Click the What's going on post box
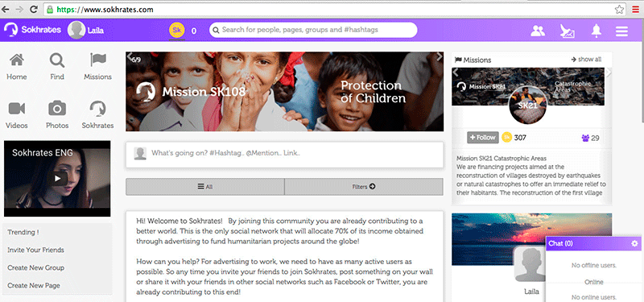Viewport: 644px width, 302px height. click(x=285, y=153)
